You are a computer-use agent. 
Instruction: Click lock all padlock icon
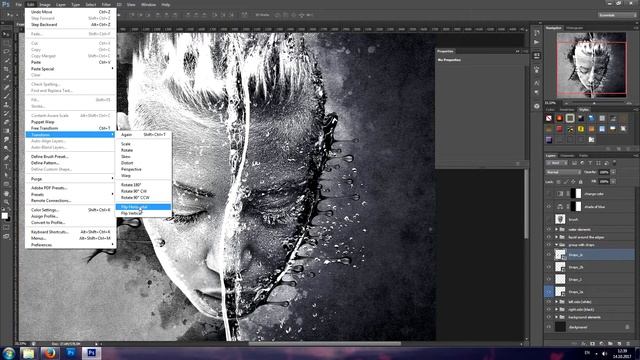coord(581,182)
